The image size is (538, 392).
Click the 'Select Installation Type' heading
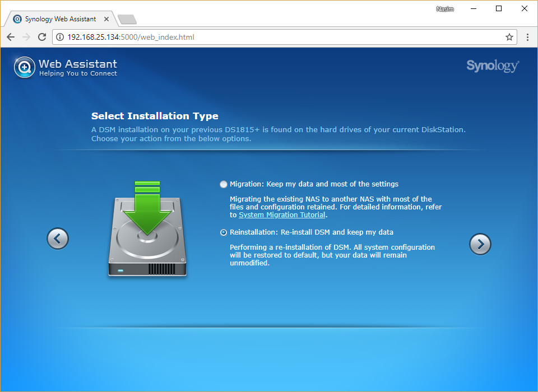click(x=155, y=116)
